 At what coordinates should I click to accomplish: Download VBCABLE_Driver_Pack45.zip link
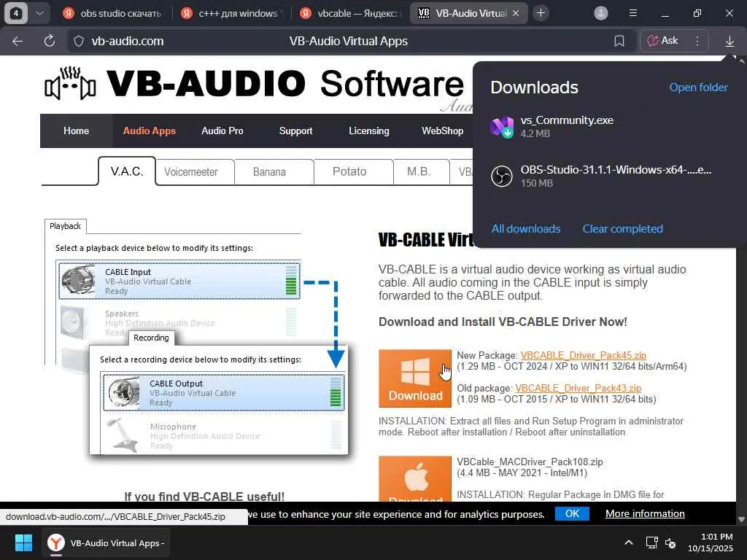[583, 356]
